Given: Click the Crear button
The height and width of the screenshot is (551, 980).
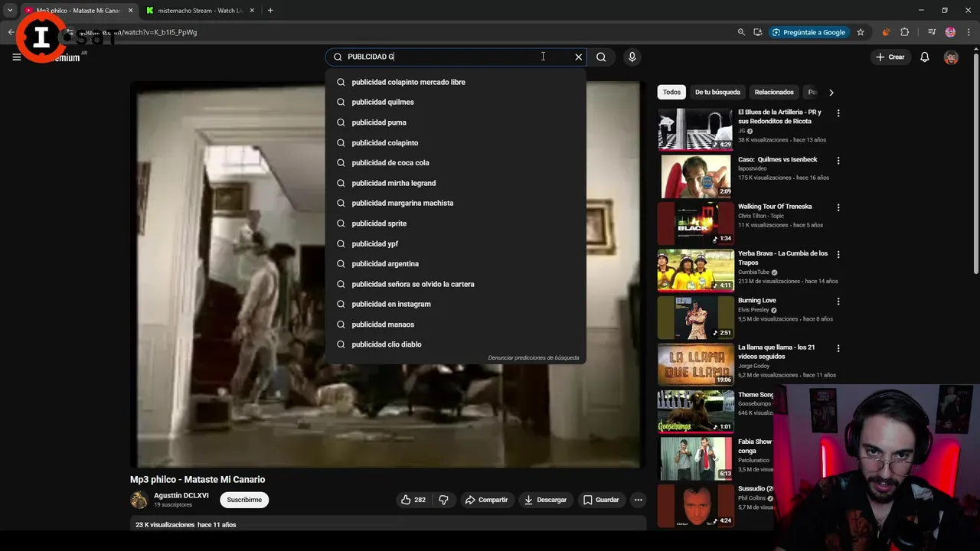Looking at the screenshot, I should point(890,57).
